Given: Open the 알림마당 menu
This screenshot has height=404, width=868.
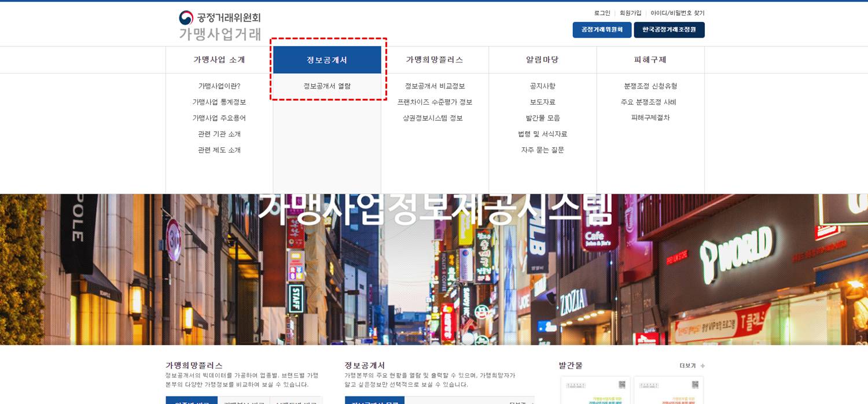Looking at the screenshot, I should (542, 60).
